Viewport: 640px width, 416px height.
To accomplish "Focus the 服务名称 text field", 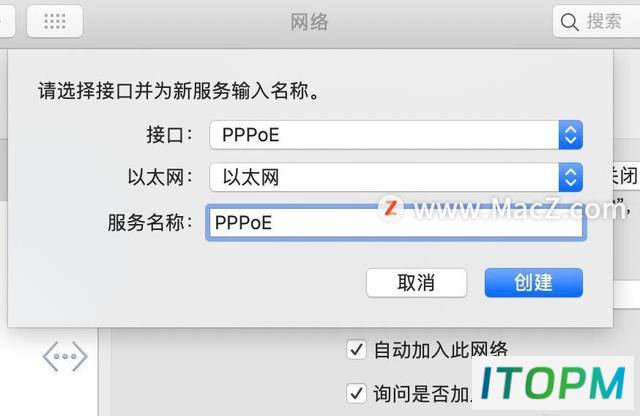I will pos(396,222).
